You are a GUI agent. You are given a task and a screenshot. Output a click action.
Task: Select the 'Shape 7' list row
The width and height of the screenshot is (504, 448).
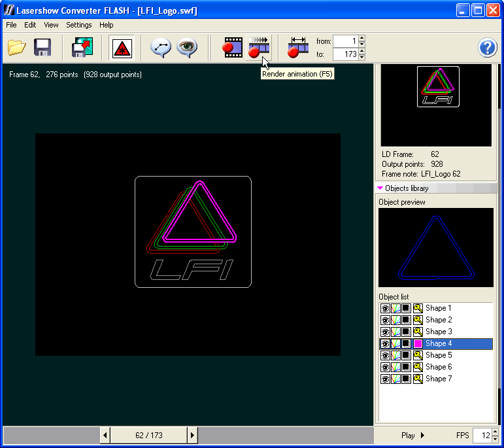click(x=436, y=379)
